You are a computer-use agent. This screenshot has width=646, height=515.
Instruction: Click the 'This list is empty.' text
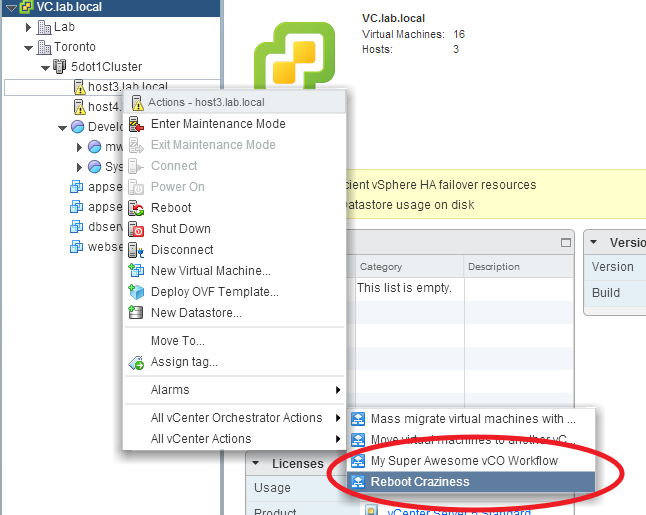(404, 288)
